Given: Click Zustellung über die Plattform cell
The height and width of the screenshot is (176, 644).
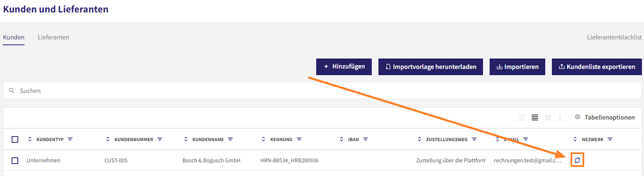Looking at the screenshot, I should pos(451,160).
